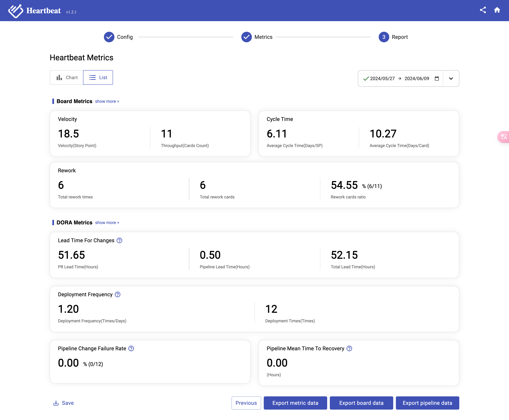Expand the date range dropdown chevron
Viewport: 509px width, 420px height.
click(x=451, y=78)
